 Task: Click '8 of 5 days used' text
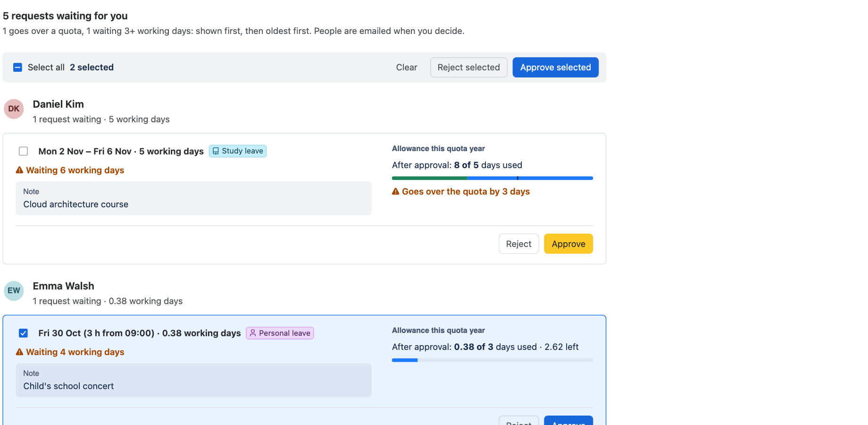[488, 165]
